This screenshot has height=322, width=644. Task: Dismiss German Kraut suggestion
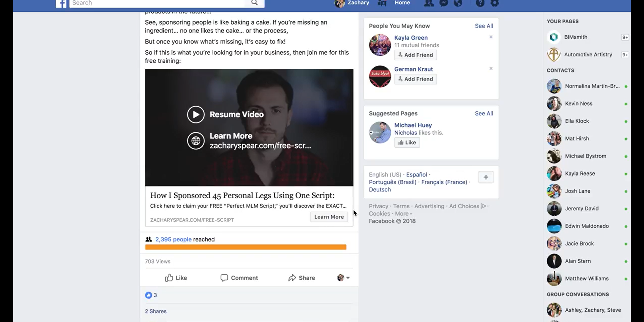coord(491,68)
